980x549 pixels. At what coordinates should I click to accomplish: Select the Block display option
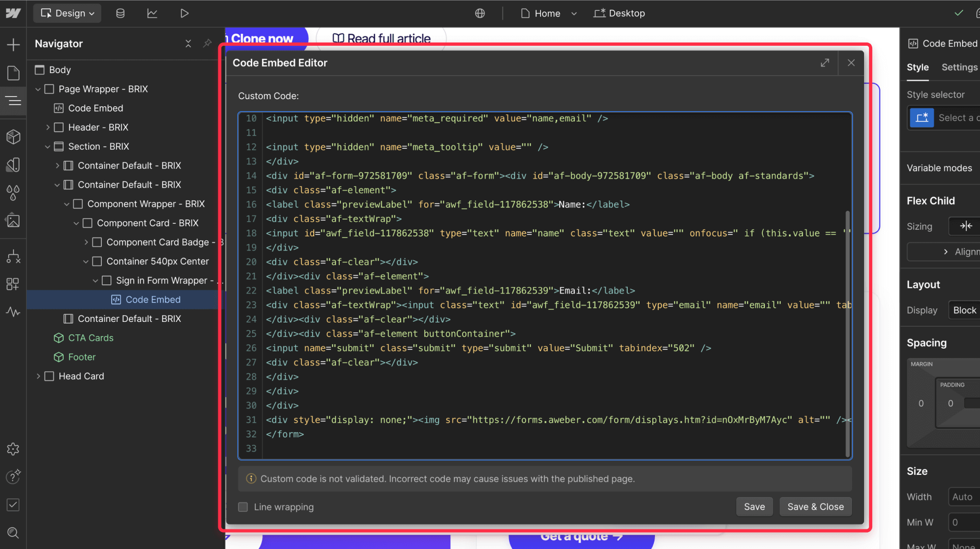[964, 310]
